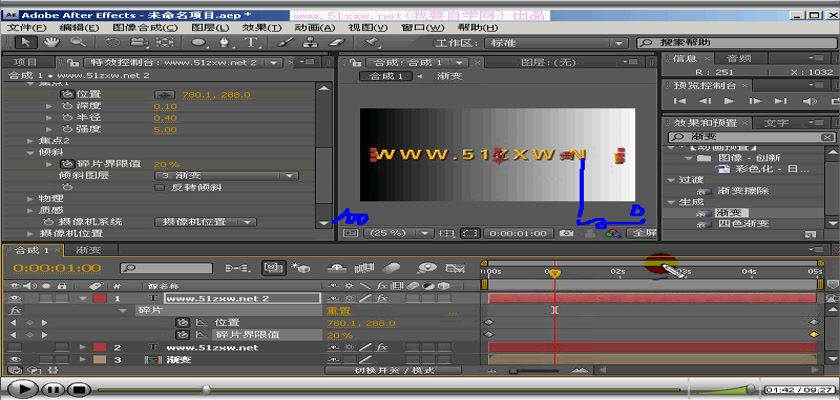The width and height of the screenshot is (840, 400).
Task: Show layer 2 www.51zxw.net visibility
Action: tap(14, 348)
